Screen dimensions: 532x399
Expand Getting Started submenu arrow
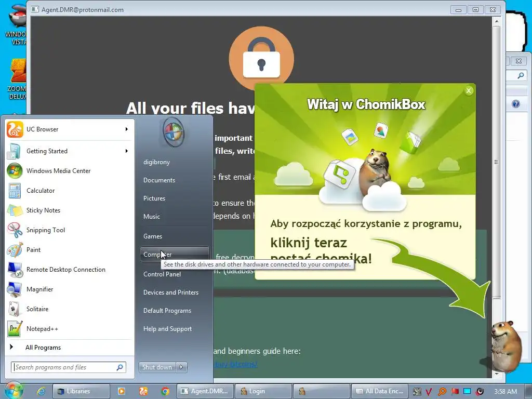[127, 151]
